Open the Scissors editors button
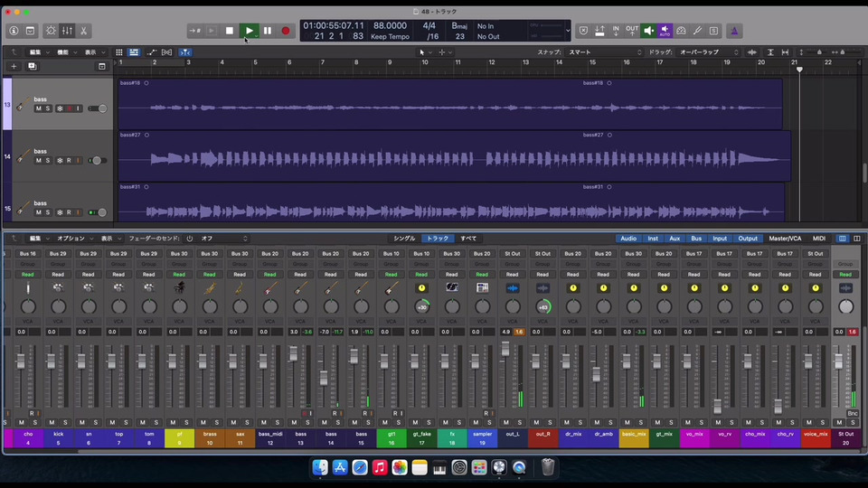The height and width of the screenshot is (488, 868). [84, 31]
